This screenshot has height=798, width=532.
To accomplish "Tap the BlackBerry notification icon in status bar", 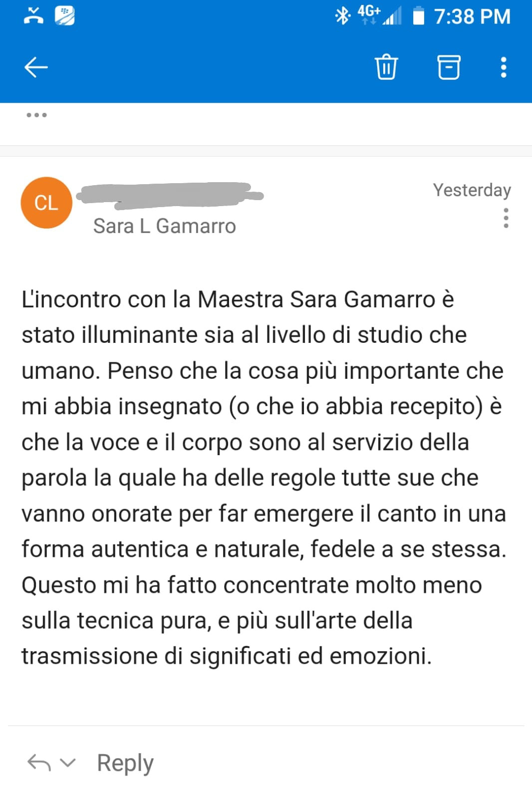I will 64,16.
